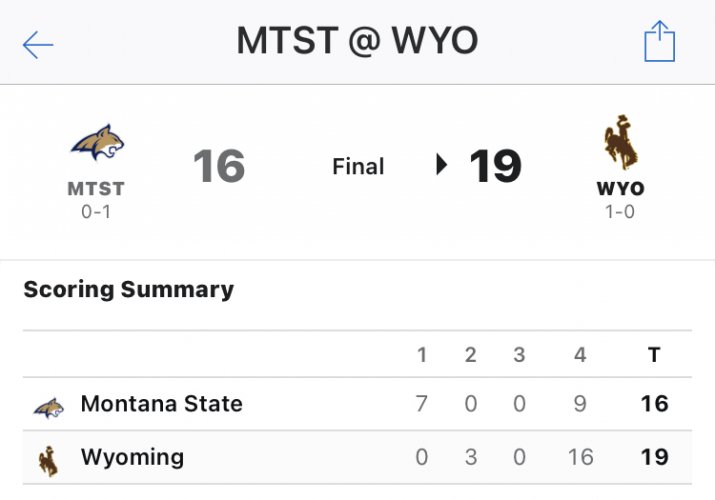Tap the back arrow icon
The image size is (715, 500).
click(38, 45)
